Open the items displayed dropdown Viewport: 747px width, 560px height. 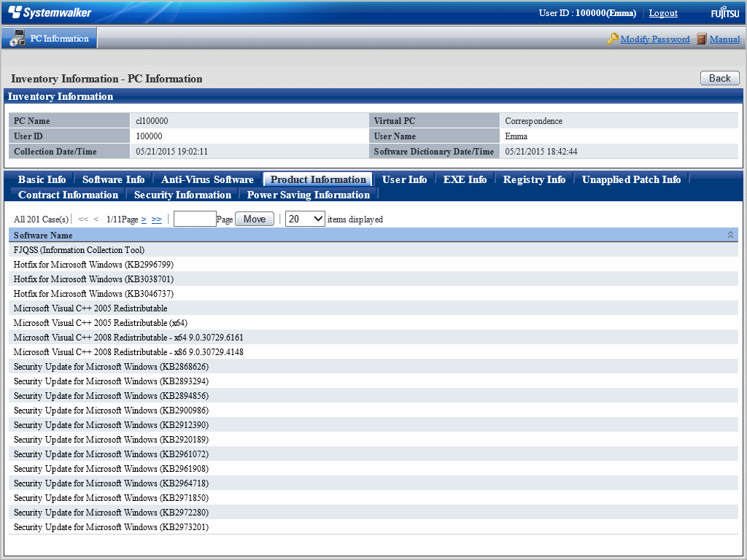(x=305, y=219)
